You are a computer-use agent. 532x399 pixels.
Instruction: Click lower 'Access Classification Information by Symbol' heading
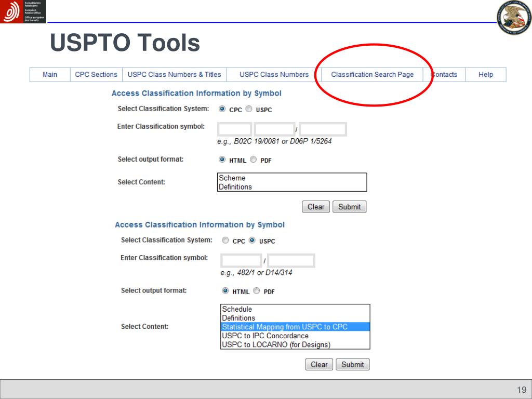pos(200,224)
